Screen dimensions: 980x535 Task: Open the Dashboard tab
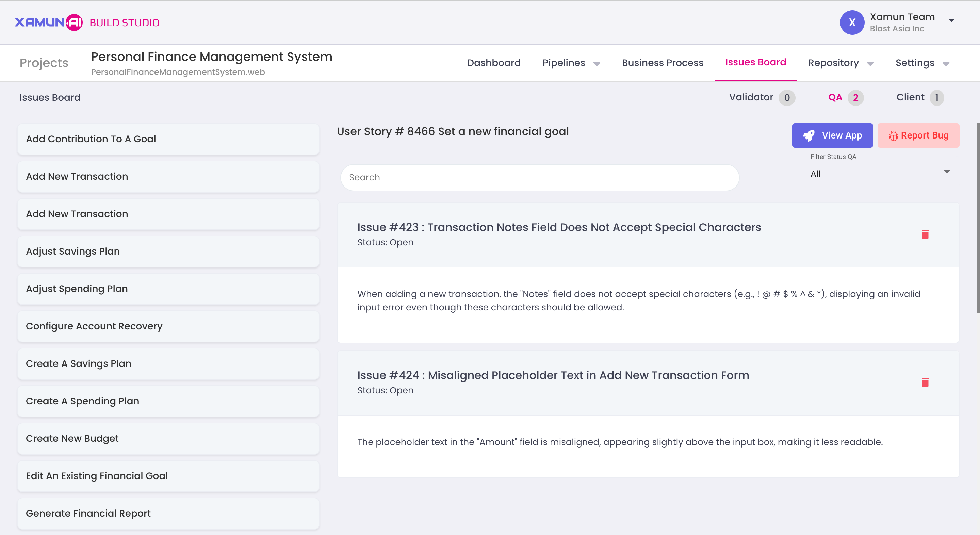493,63
